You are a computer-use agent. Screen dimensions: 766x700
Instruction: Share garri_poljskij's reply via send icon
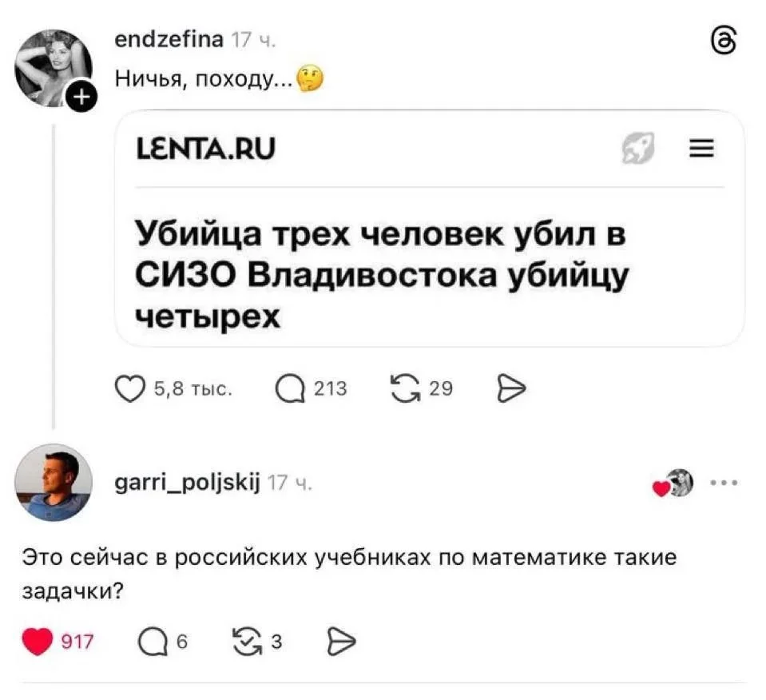pos(341,641)
